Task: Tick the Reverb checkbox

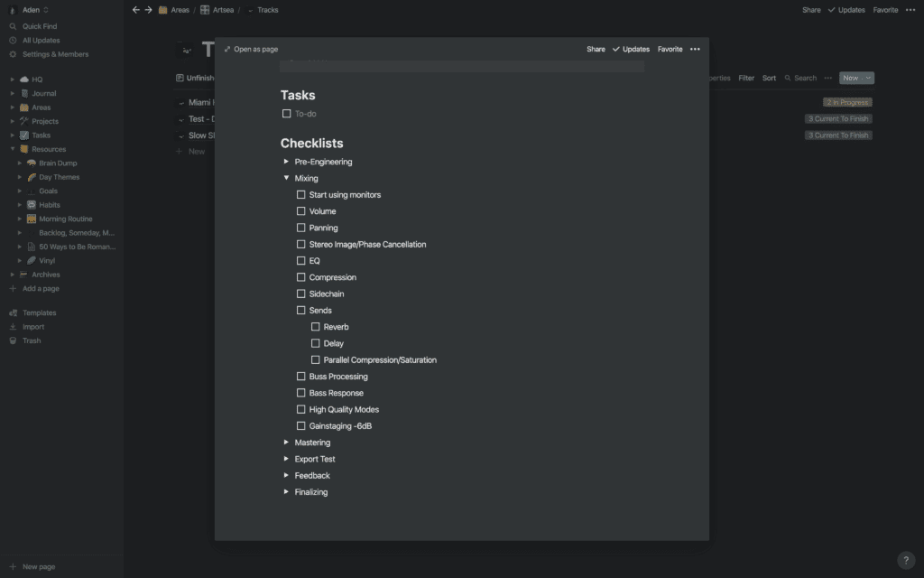Action: coord(315,327)
